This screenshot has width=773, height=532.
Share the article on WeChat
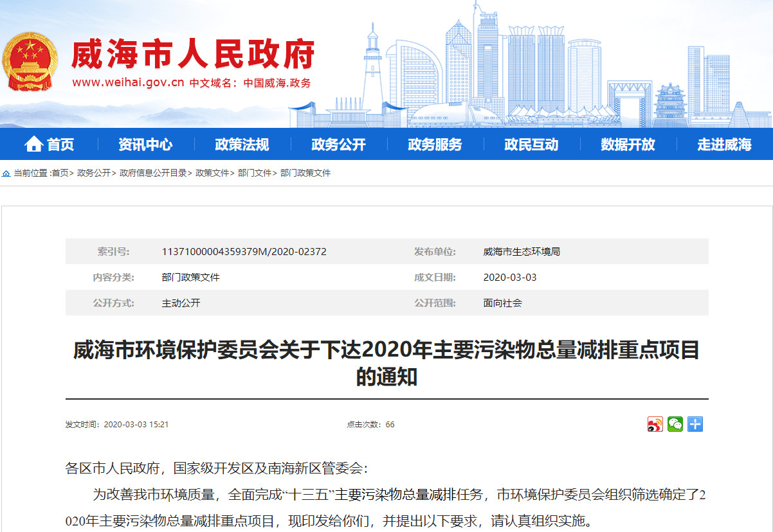click(x=675, y=424)
